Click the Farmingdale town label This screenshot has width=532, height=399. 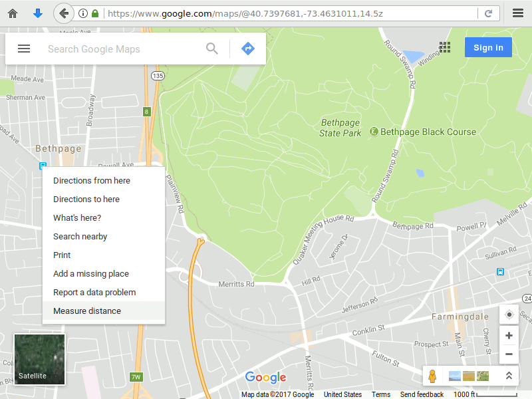460,317
